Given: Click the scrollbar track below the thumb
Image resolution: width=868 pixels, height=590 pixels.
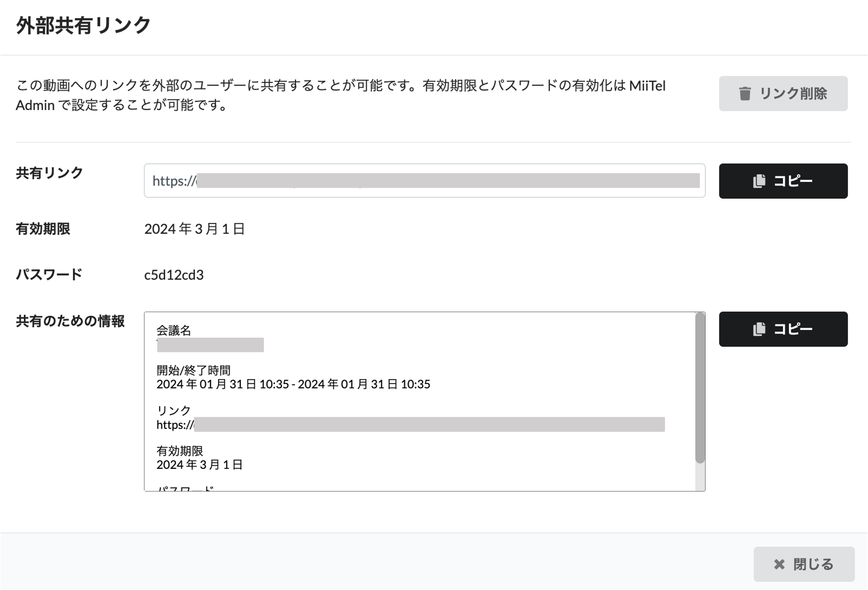Looking at the screenshot, I should tap(700, 477).
